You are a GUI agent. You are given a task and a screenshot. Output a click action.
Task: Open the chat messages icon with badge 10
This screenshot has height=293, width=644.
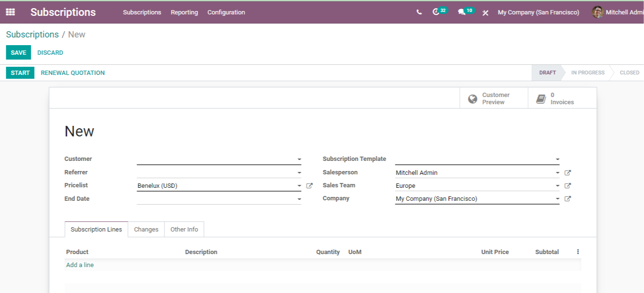coord(466,12)
